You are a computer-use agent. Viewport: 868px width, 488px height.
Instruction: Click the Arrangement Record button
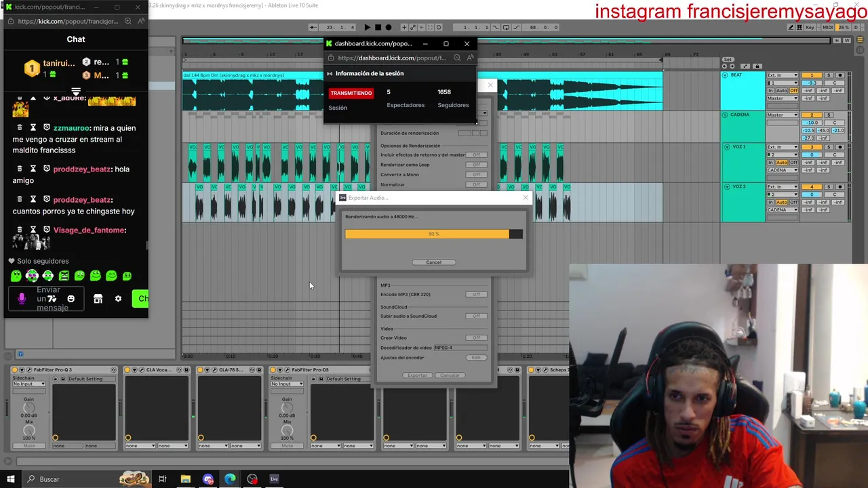point(389,27)
